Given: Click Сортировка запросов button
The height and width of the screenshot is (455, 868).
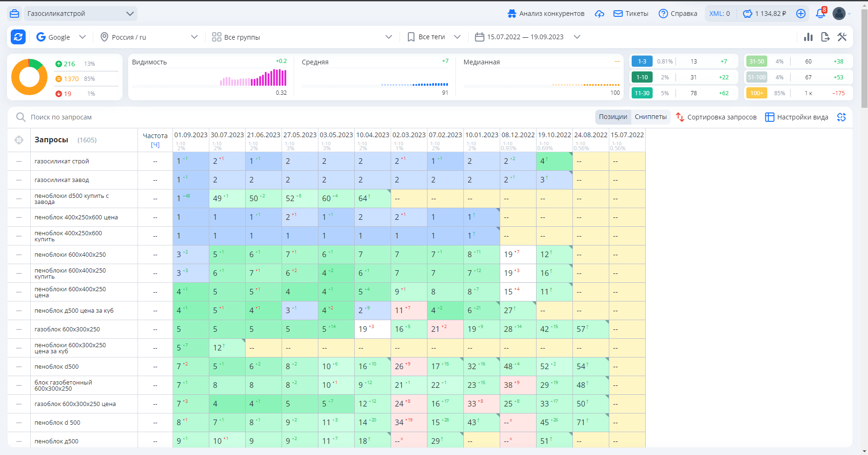Looking at the screenshot, I should [x=716, y=117].
